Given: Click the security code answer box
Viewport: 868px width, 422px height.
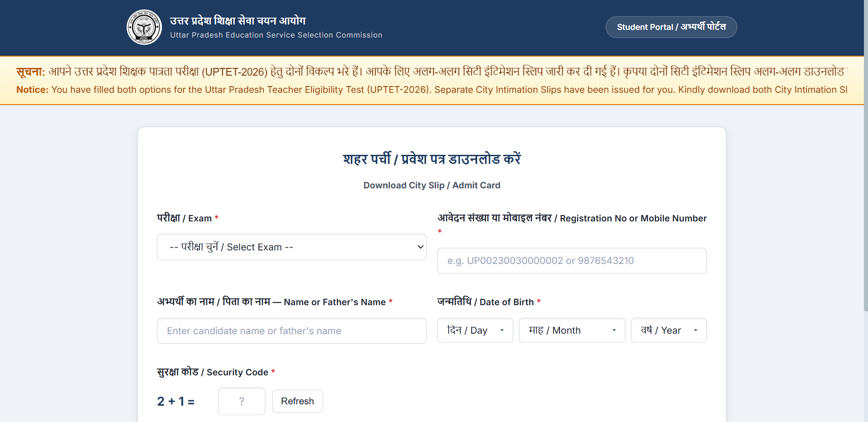Looking at the screenshot, I should point(242,401).
